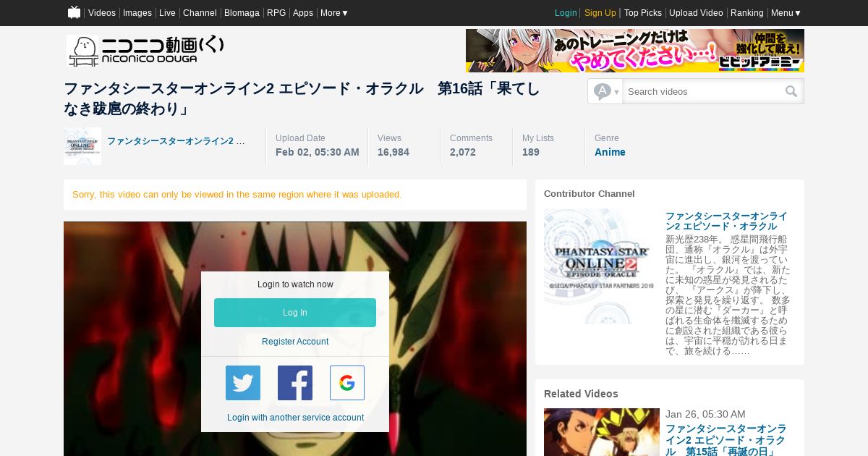868x456 pixels.
Task: Click the channel name link beside the small thumbnail
Action: pos(176,141)
